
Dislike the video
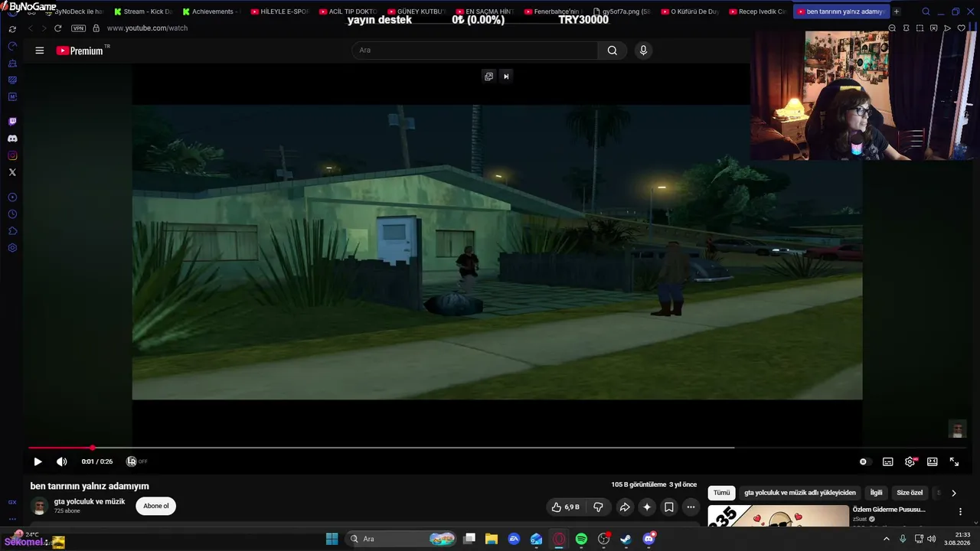pos(599,507)
